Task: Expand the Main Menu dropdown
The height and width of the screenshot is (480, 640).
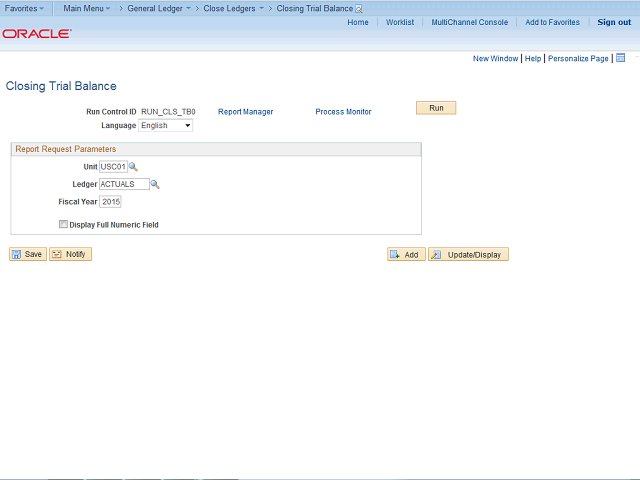Action: tap(87, 8)
